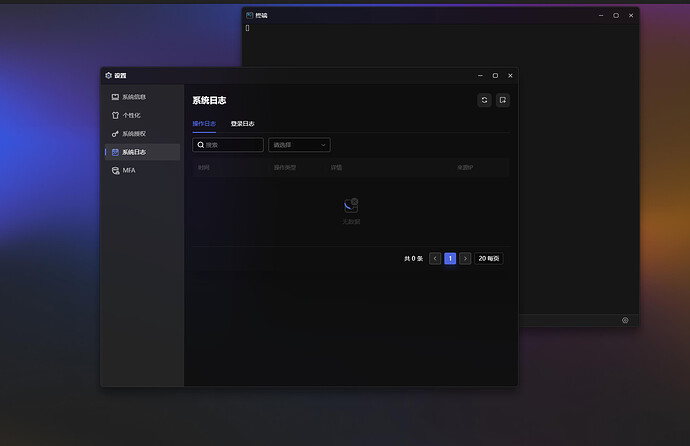Close the terminal window
The height and width of the screenshot is (446, 690).
pos(631,15)
